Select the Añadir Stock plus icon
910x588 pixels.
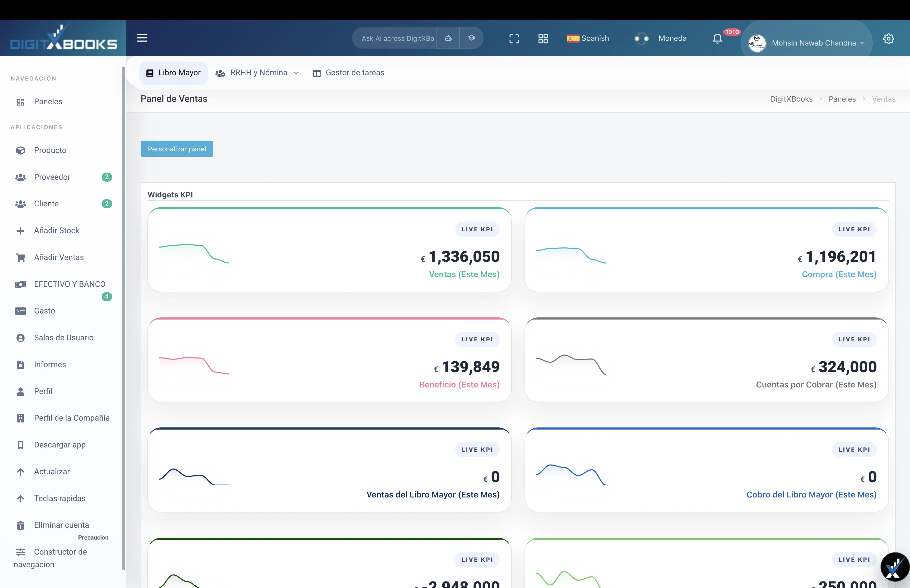click(x=20, y=231)
